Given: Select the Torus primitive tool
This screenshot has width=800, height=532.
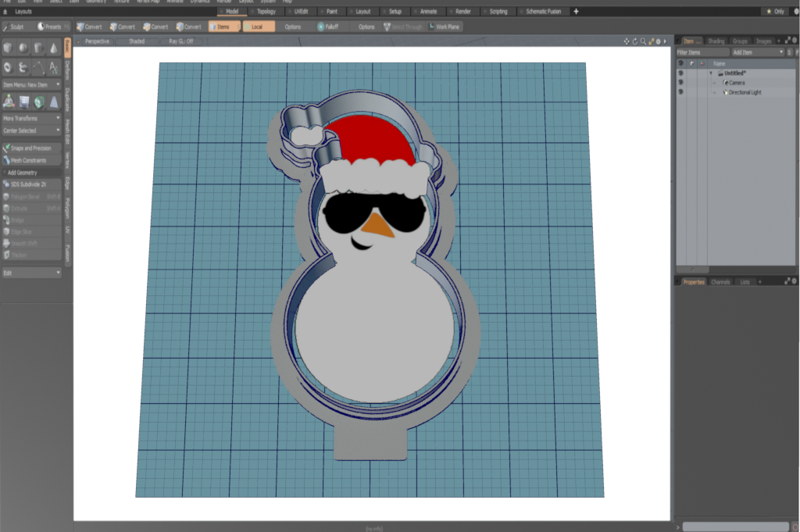Looking at the screenshot, I should coord(6,66).
